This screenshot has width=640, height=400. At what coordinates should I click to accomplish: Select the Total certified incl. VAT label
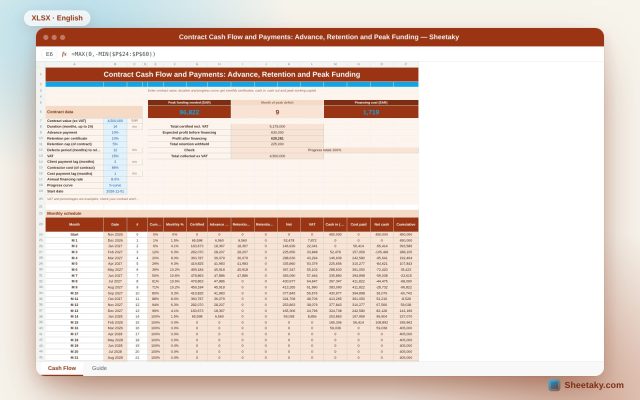click(189, 127)
